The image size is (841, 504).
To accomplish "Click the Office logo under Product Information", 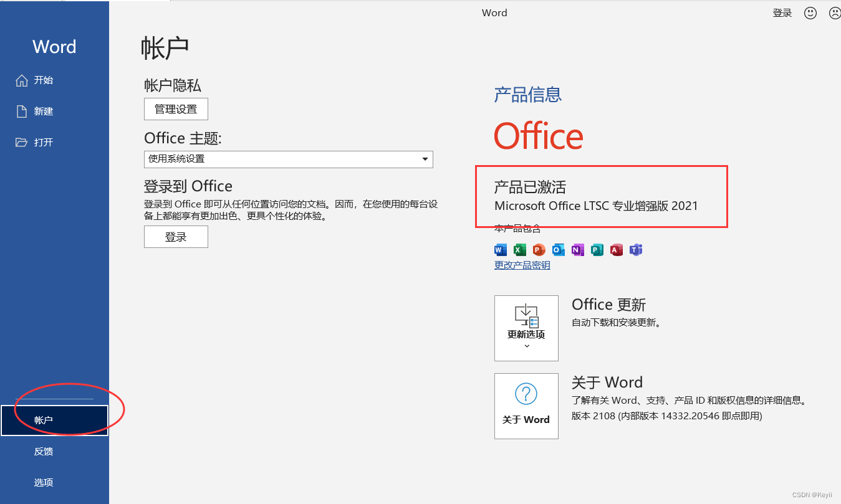I will pos(539,136).
